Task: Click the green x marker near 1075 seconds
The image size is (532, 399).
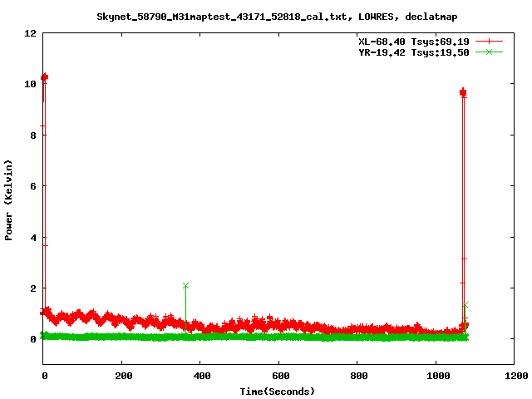Action: [465, 305]
